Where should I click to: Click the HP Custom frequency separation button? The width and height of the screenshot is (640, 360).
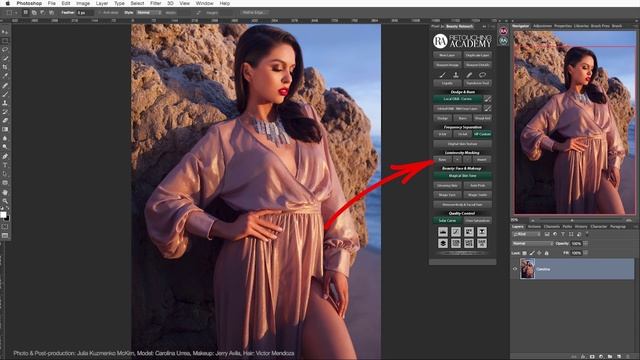(482, 134)
